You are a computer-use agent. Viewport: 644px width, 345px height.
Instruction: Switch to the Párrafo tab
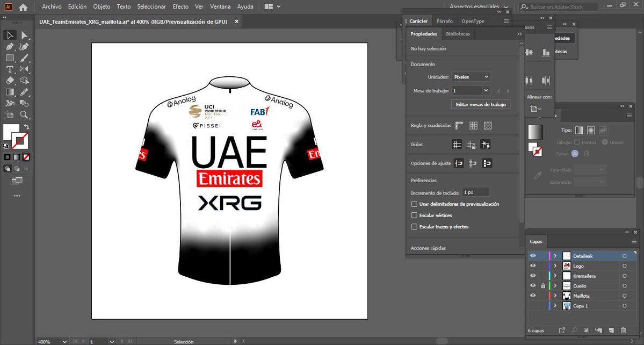pos(444,21)
